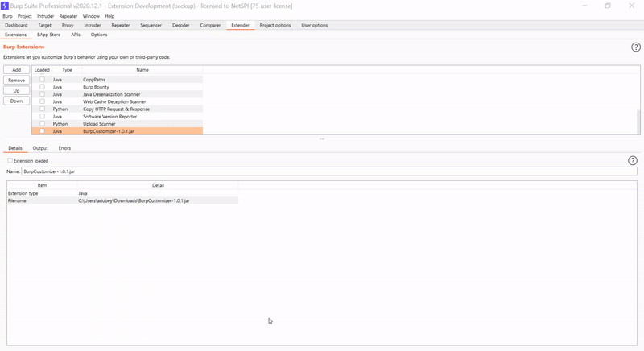Go to the Intruder tool tab
Screen dimensions: 644x351
click(93, 25)
